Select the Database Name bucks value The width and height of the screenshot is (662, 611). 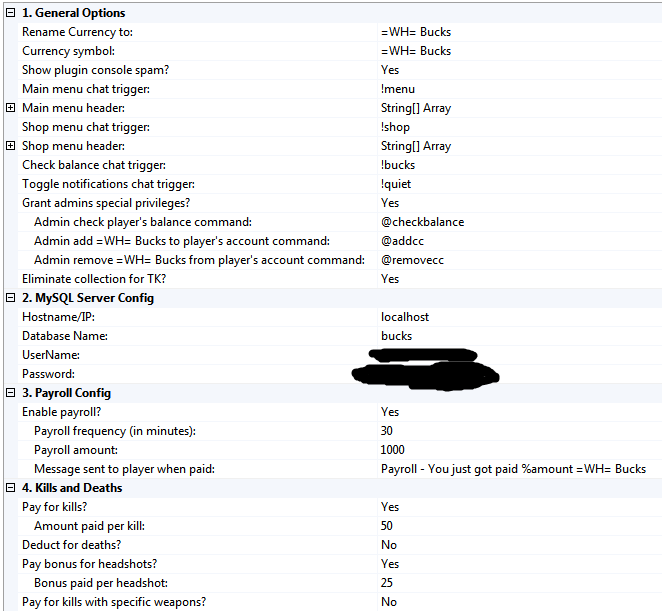[x=396, y=336]
